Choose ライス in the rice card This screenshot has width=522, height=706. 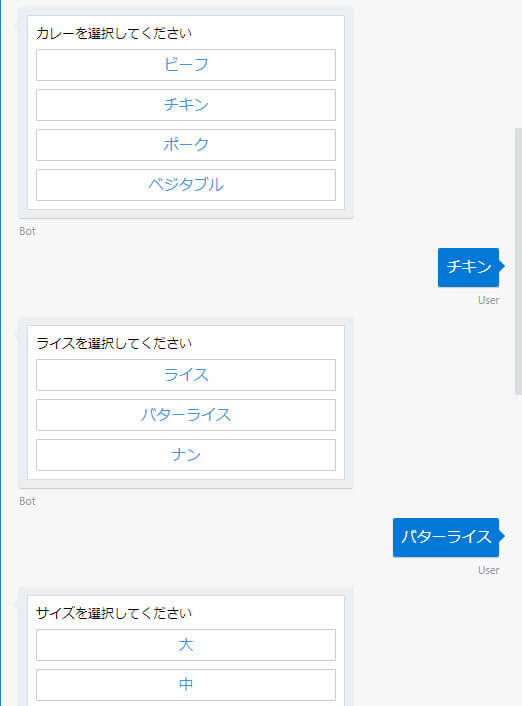[x=186, y=375]
